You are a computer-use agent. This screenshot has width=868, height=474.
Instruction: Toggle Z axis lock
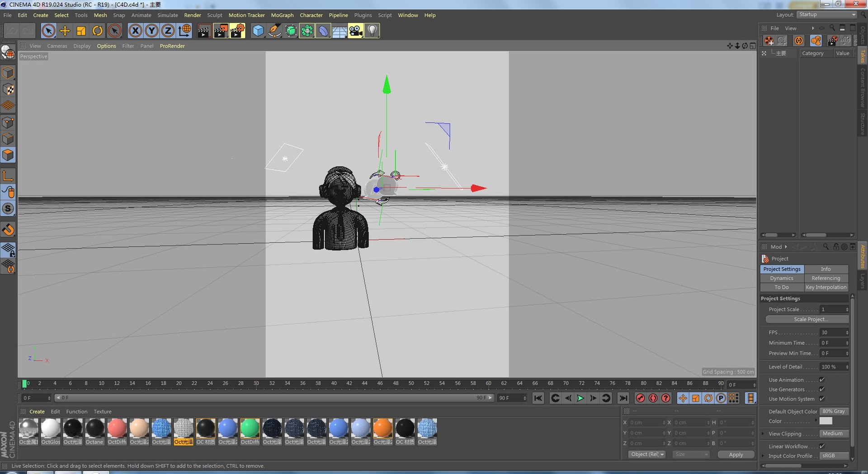click(168, 31)
